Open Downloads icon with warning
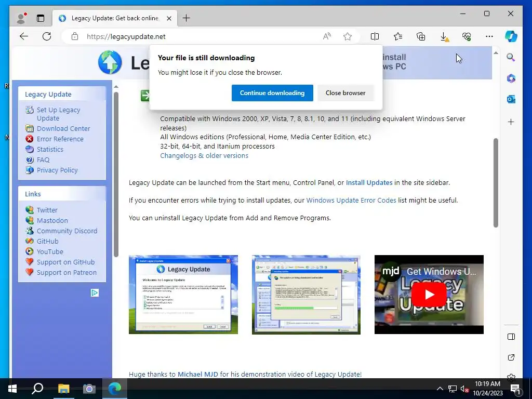The image size is (532, 399). [444, 37]
